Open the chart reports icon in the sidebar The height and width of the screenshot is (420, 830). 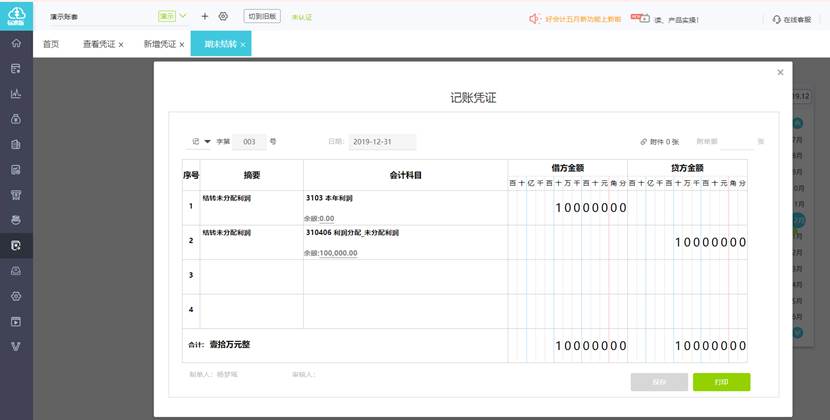[x=16, y=94]
